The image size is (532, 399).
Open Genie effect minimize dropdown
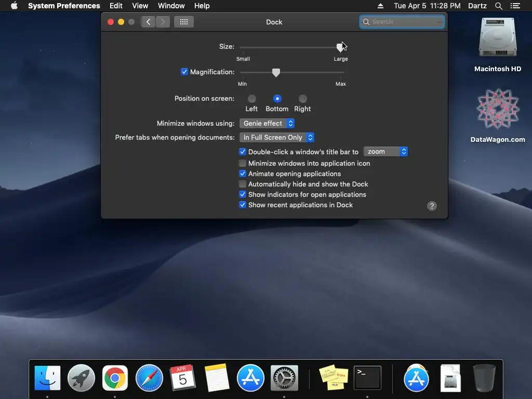point(267,124)
